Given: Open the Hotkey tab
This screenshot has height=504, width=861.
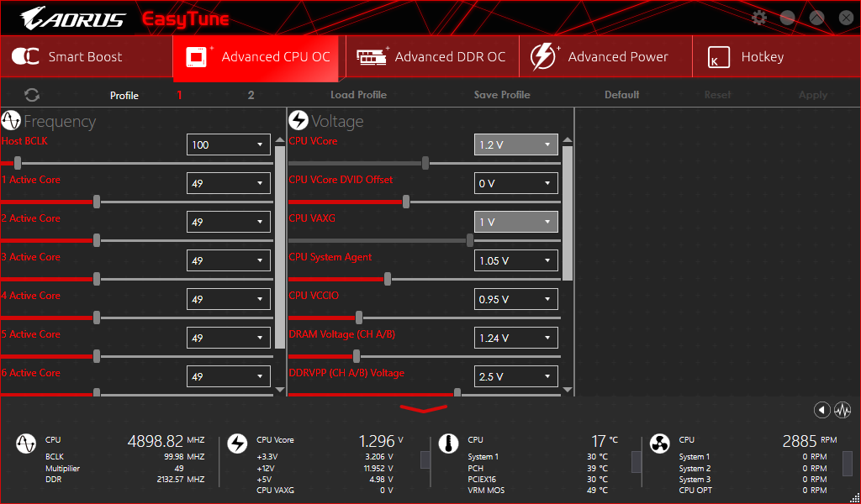Looking at the screenshot, I should [x=776, y=56].
